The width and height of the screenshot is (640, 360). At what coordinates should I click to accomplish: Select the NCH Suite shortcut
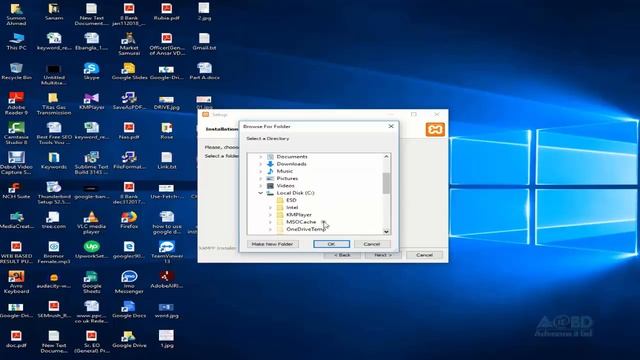(x=16, y=191)
